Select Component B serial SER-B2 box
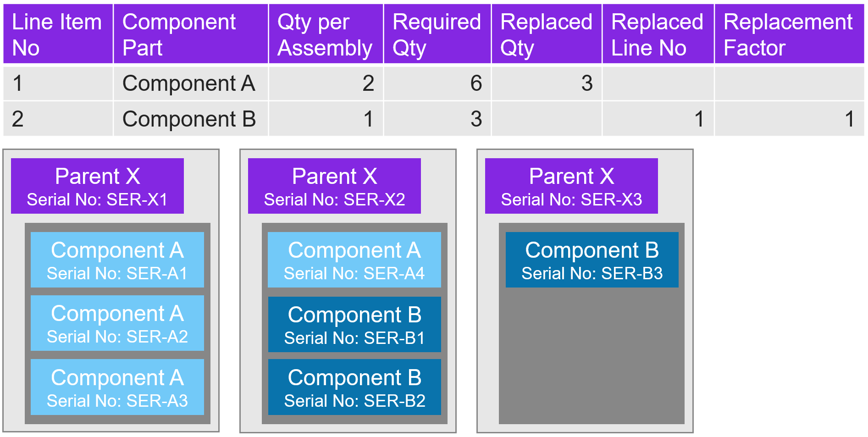 point(354,387)
